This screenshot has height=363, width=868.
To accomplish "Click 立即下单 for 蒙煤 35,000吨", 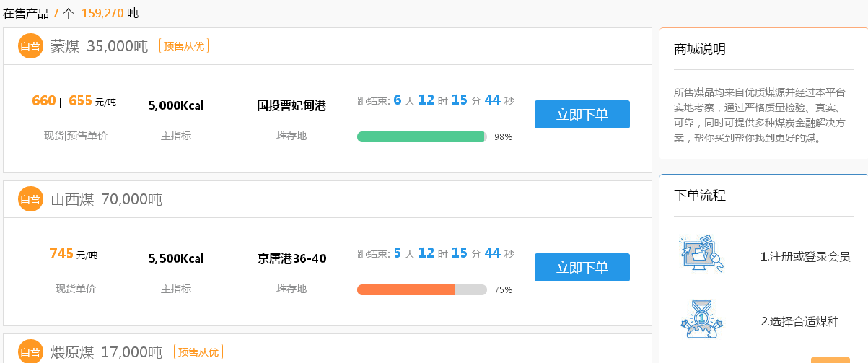I will tap(582, 114).
